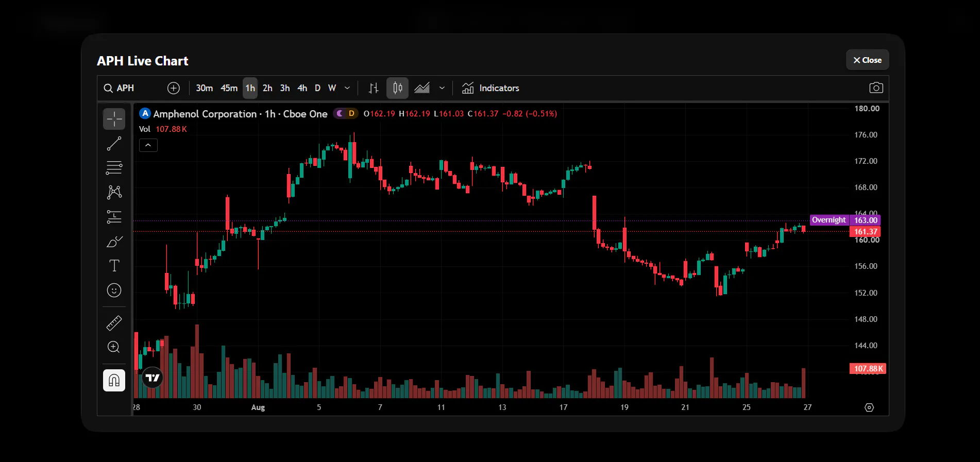Switch to 4h timeframe
Screen dimensions: 980x462
pyautogui.click(x=302, y=88)
